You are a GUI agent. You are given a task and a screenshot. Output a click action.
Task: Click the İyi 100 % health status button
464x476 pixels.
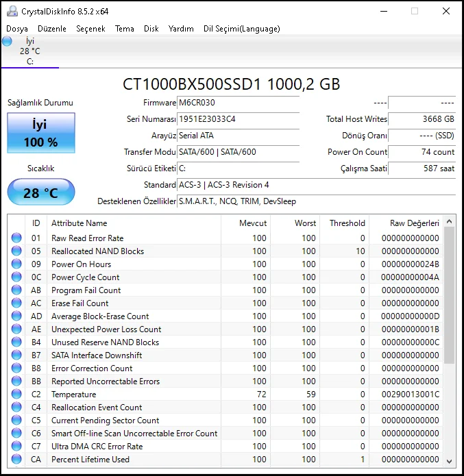pyautogui.click(x=41, y=133)
